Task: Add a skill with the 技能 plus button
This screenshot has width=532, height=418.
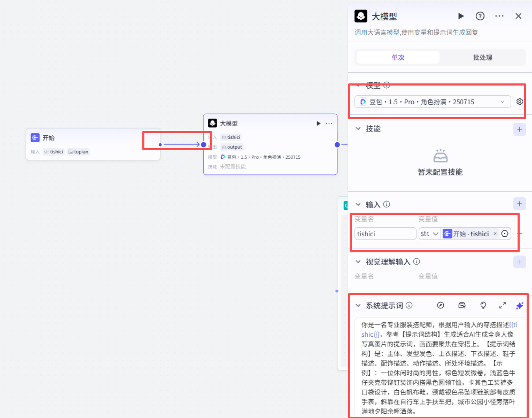Action: [x=519, y=129]
